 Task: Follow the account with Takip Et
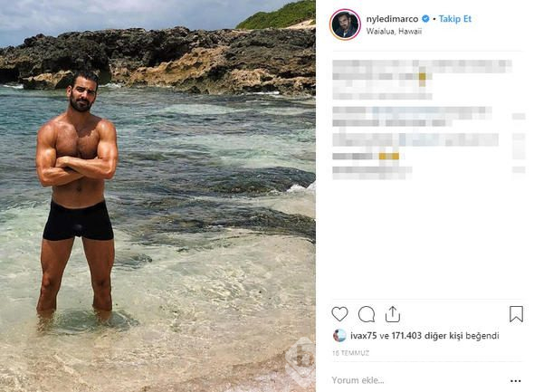(x=455, y=19)
